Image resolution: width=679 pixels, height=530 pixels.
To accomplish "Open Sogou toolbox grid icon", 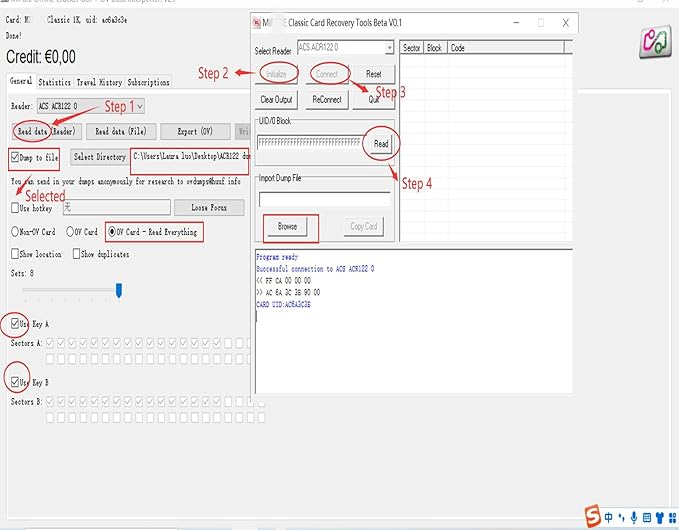I will click(673, 517).
